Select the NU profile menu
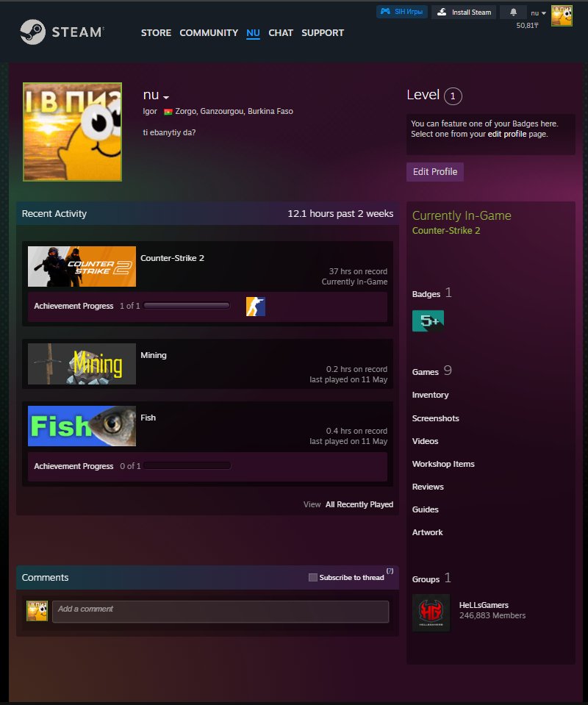This screenshot has height=705, width=588. (x=253, y=33)
